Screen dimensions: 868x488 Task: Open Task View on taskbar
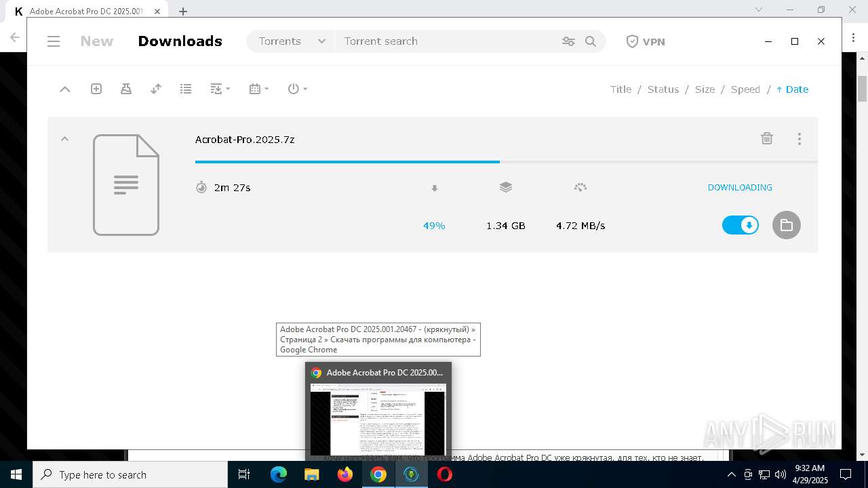tap(244, 474)
